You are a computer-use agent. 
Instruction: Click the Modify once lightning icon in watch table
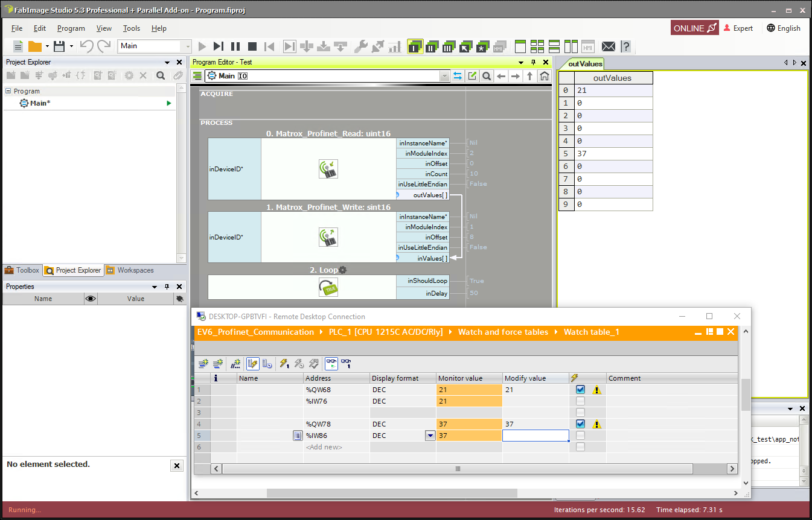tap(284, 364)
